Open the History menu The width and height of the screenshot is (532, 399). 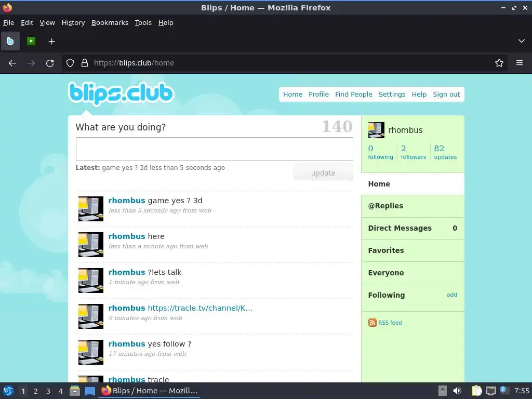click(73, 23)
